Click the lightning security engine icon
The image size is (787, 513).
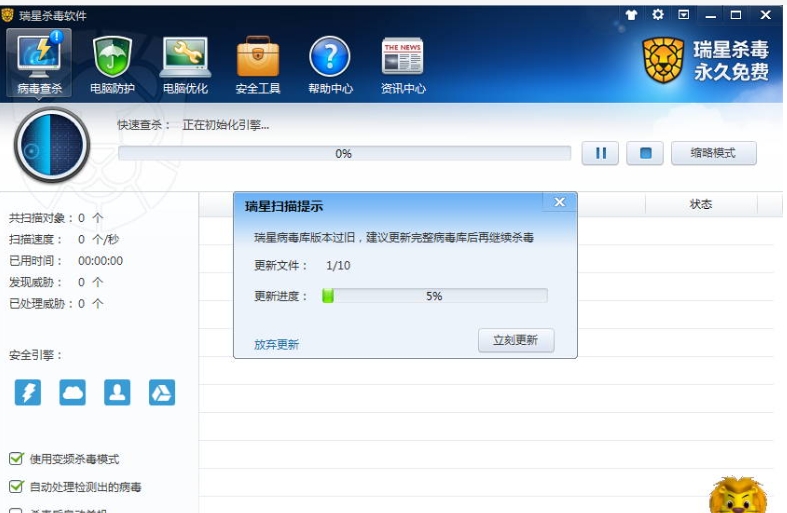point(28,392)
